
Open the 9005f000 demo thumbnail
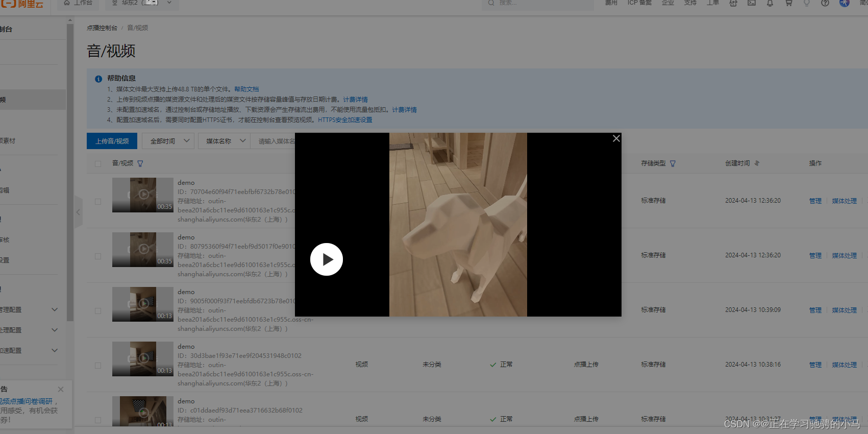coord(143,304)
